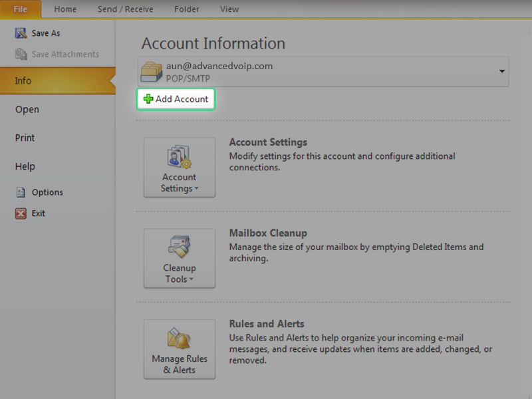Open the Print section
The height and width of the screenshot is (399, 532).
click(x=25, y=138)
